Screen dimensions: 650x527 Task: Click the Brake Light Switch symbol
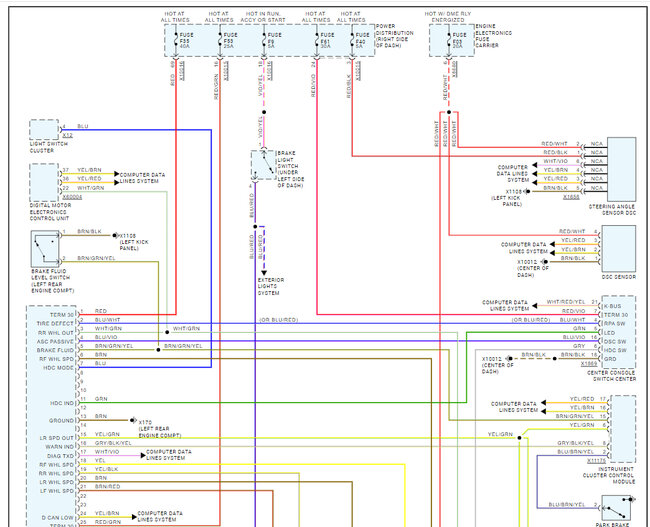pos(263,165)
